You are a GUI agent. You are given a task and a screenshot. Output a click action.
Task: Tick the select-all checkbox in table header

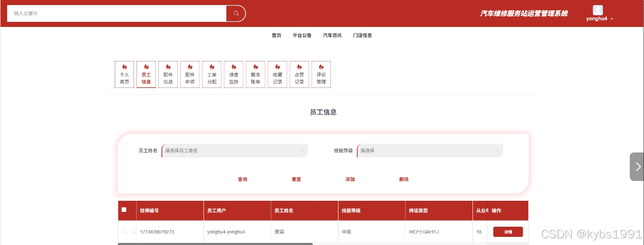click(x=124, y=209)
